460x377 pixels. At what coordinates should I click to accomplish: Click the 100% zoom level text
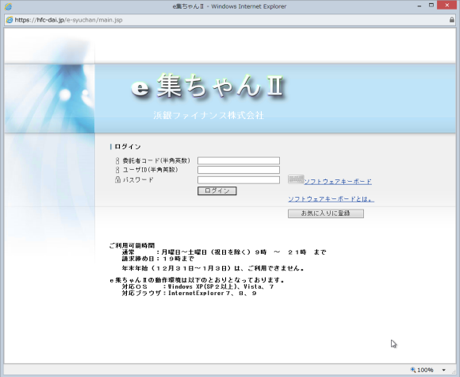pyautogui.click(x=425, y=370)
